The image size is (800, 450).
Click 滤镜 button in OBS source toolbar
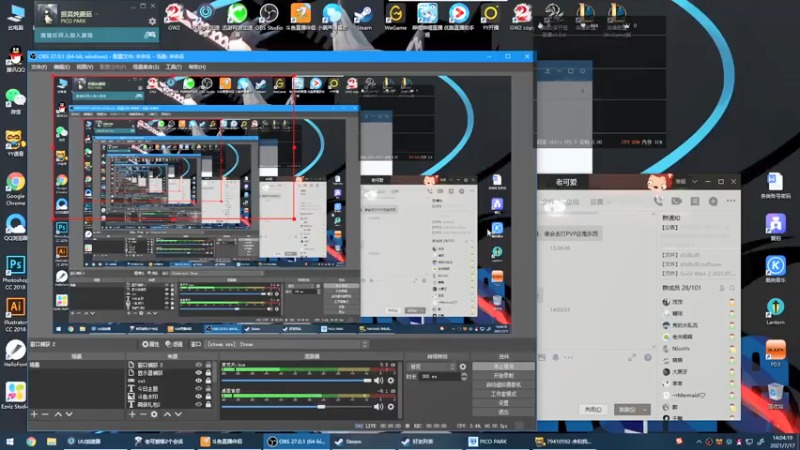[x=174, y=344]
